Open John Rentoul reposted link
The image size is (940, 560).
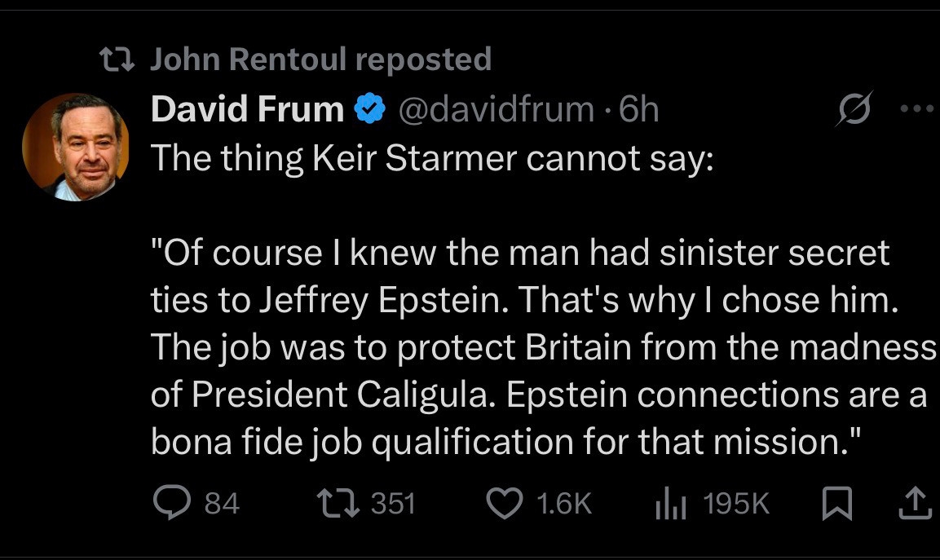pyautogui.click(x=321, y=59)
